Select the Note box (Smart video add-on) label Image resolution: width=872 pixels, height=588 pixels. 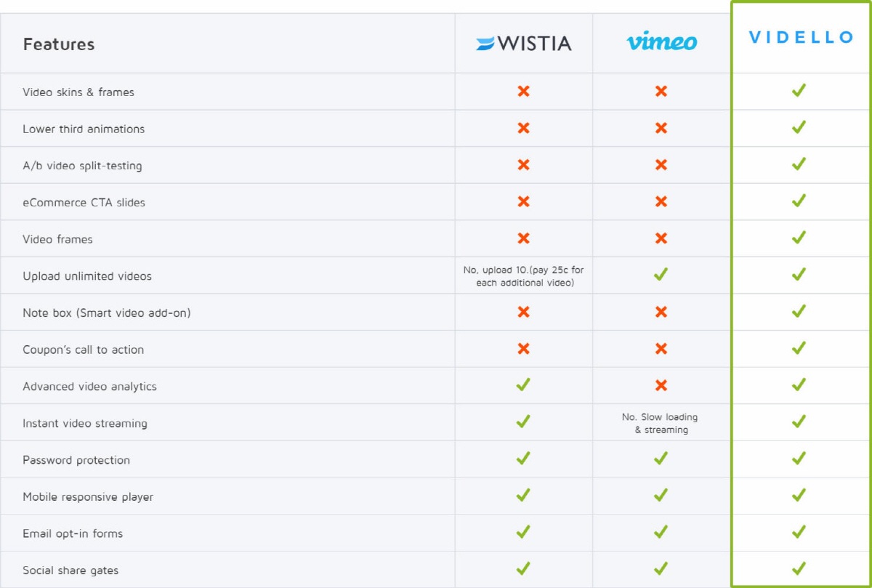[x=107, y=313]
